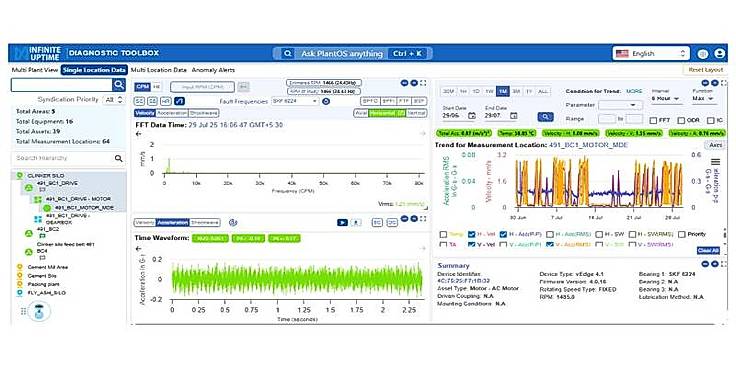Image resolution: width=736 pixels, height=368 pixels.
Task: Select the Acceleration tab in FFT panel
Action: click(x=172, y=113)
